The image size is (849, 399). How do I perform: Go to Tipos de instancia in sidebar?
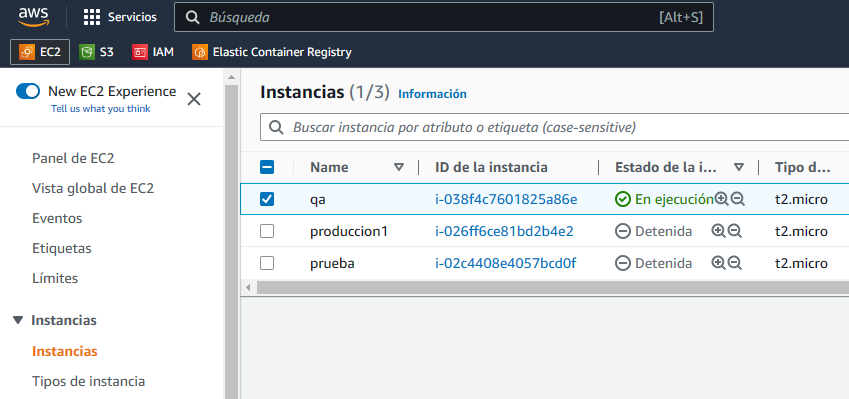(88, 381)
